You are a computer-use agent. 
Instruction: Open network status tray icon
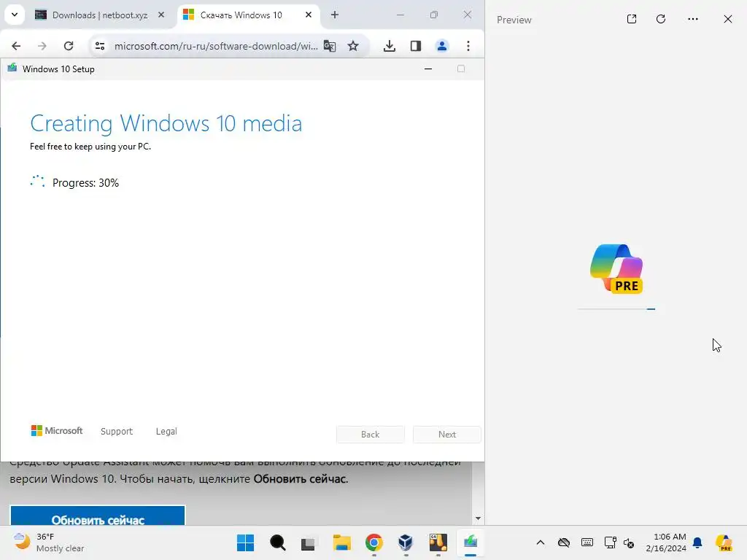pos(610,542)
